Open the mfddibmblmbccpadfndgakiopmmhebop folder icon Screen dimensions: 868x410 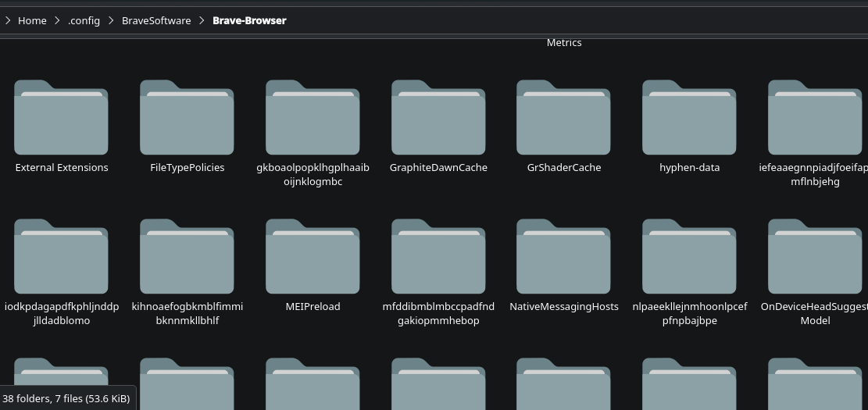(x=438, y=256)
